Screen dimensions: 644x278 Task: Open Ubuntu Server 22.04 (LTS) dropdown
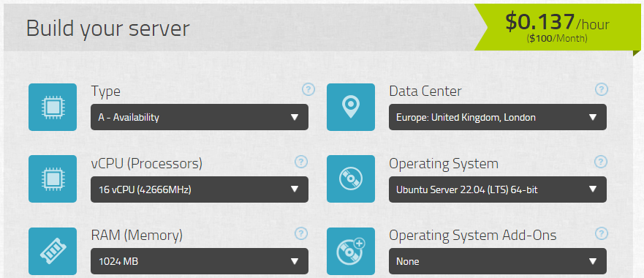pyautogui.click(x=498, y=189)
